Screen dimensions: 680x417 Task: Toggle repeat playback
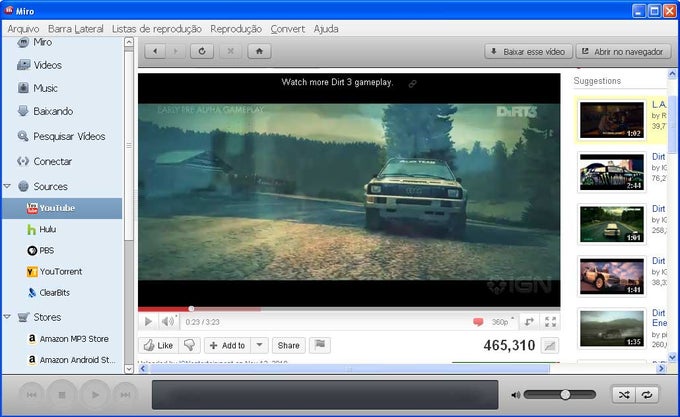[x=647, y=395]
